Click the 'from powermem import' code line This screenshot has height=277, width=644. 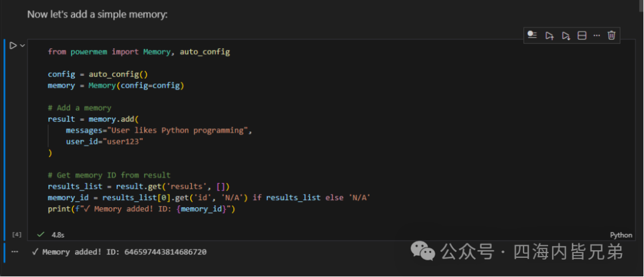139,52
